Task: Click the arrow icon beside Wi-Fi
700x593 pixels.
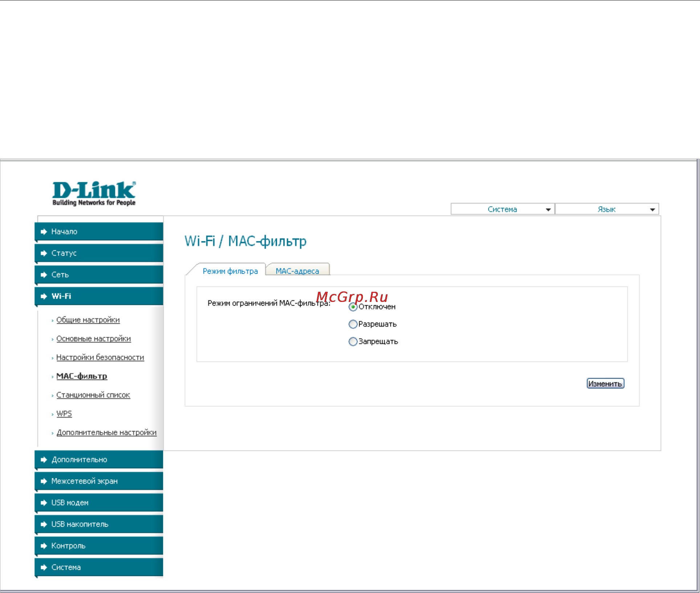Action: pos(44,296)
